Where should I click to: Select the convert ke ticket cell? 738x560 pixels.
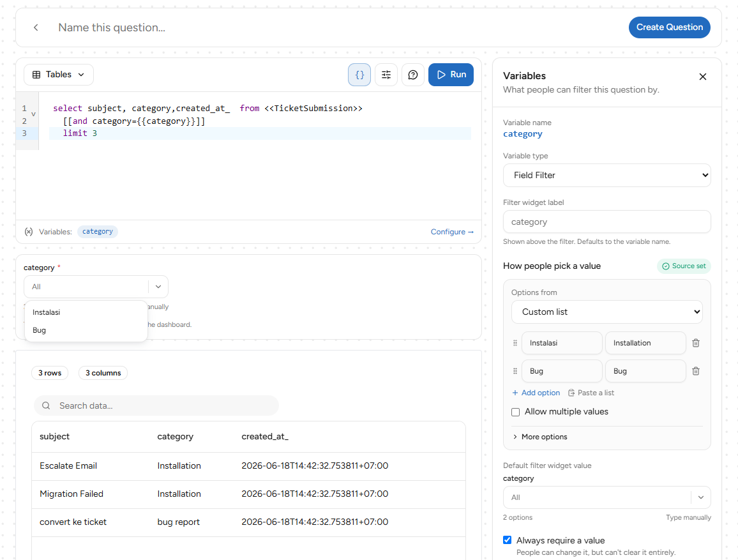tap(73, 522)
